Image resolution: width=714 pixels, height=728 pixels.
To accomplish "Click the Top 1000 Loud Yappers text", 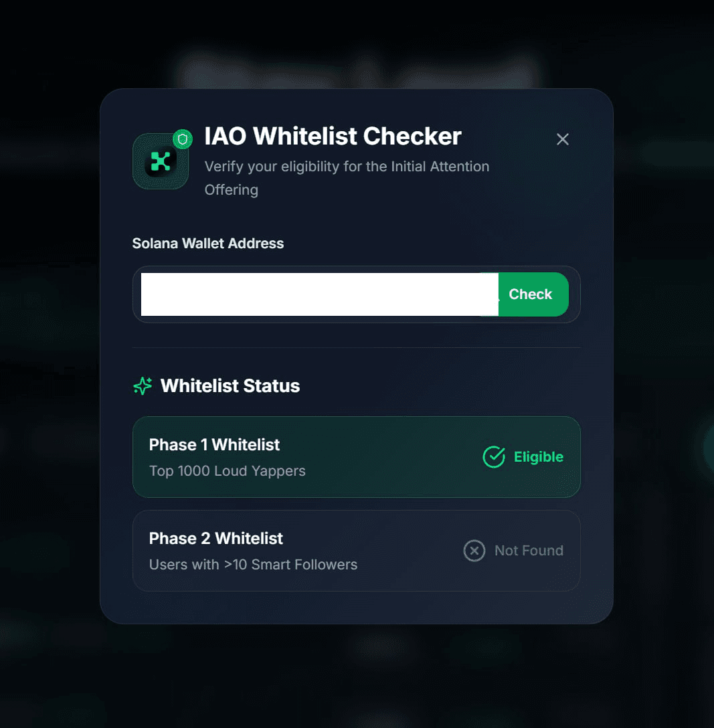I will [x=228, y=471].
